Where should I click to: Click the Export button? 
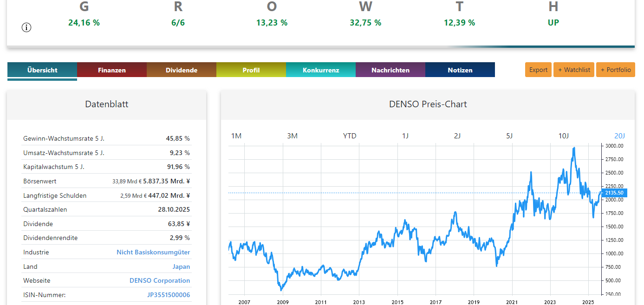point(539,70)
